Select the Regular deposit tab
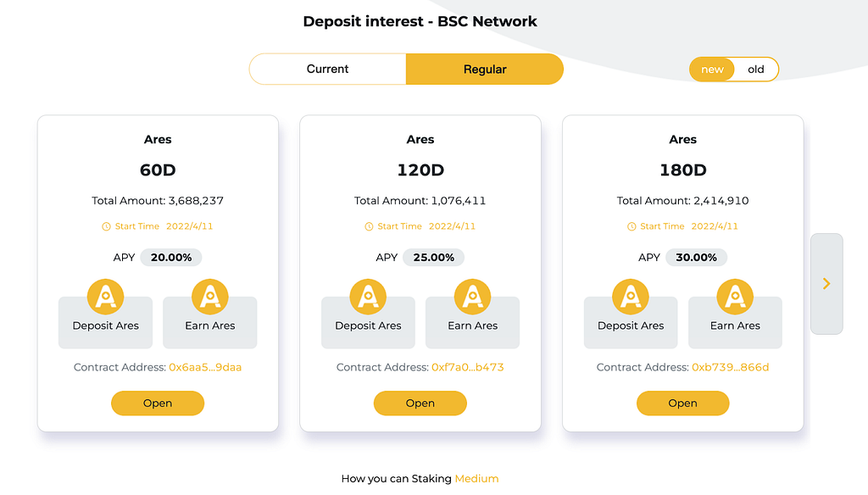This screenshot has height=495, width=868. (485, 70)
